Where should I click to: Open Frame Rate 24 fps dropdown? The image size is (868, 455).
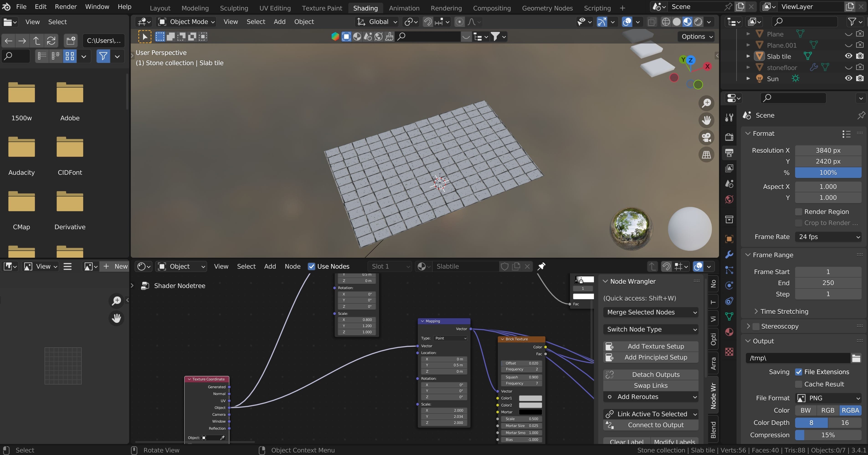(828, 236)
